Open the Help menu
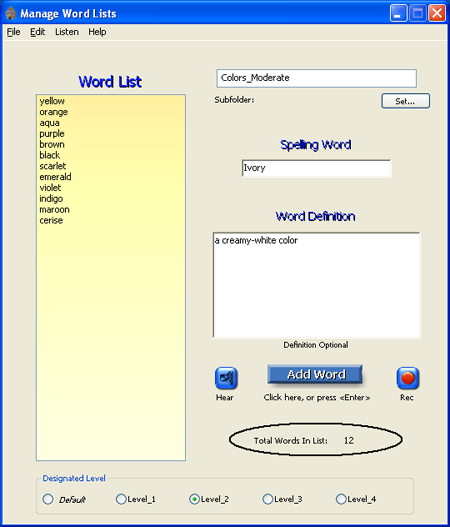Screen dimensions: 450x527 97,32
